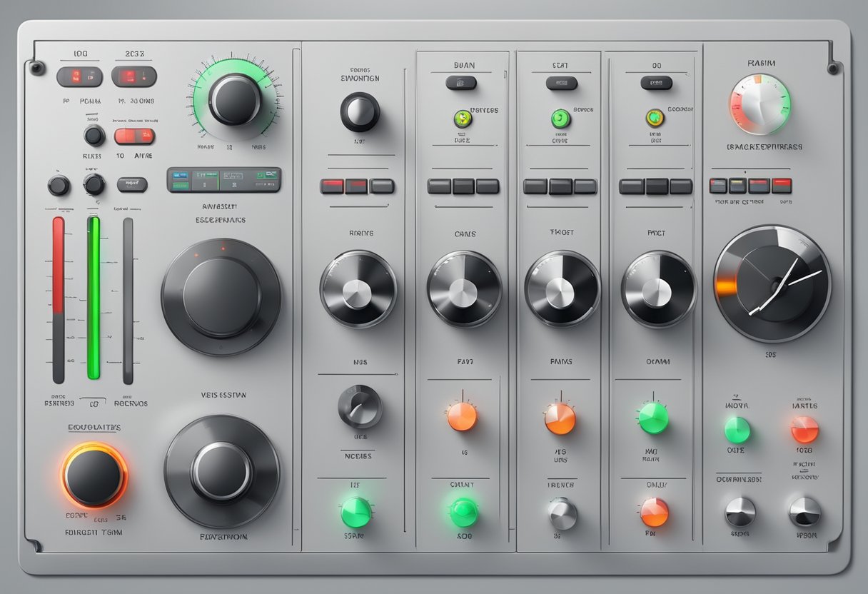Click the black knob with green halo

[234, 99]
